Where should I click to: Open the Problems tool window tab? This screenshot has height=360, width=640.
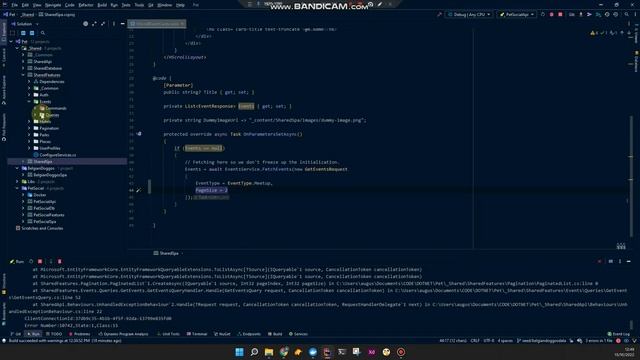click(x=80, y=334)
